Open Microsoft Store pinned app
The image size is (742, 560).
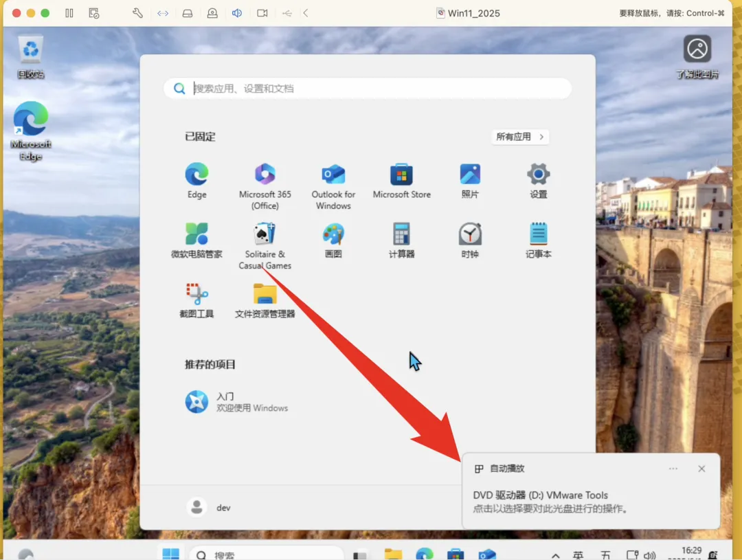[402, 181]
